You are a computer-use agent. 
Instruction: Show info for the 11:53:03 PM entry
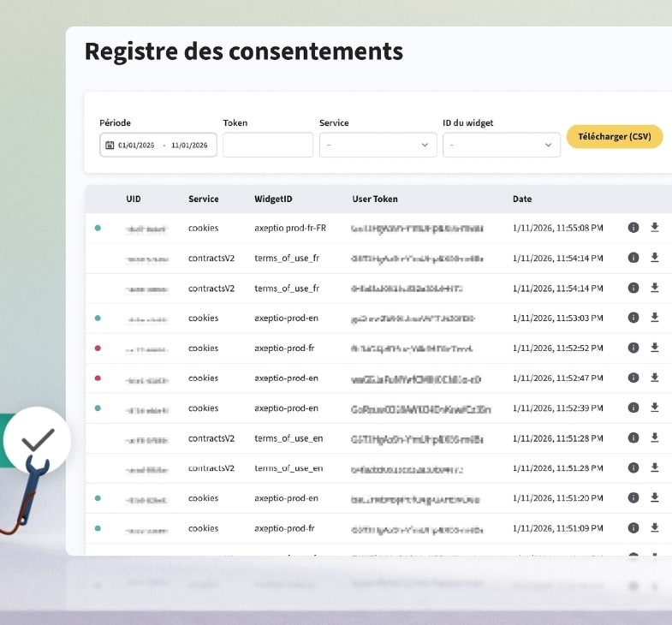point(633,318)
